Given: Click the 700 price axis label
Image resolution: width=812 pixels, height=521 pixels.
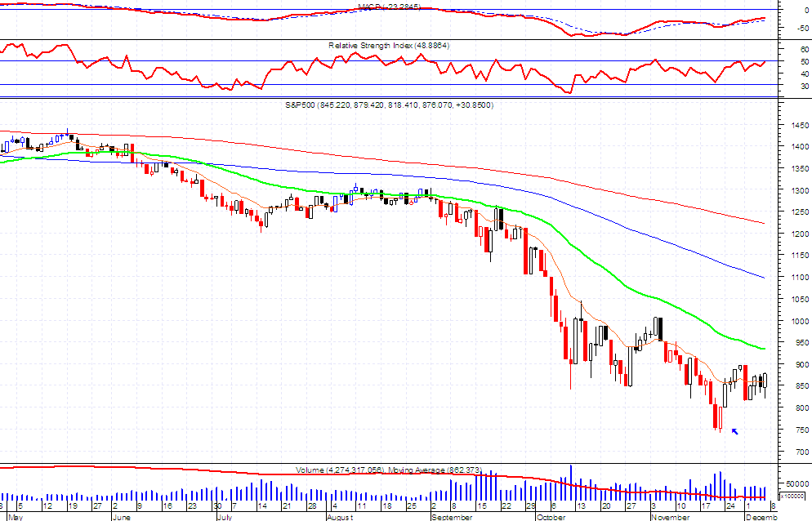Looking at the screenshot, I should pyautogui.click(x=802, y=452).
